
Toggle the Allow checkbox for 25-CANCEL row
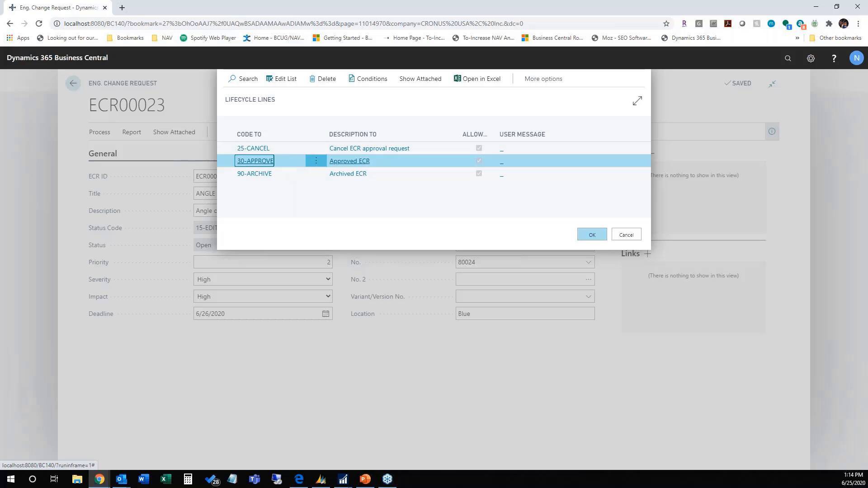pos(479,148)
